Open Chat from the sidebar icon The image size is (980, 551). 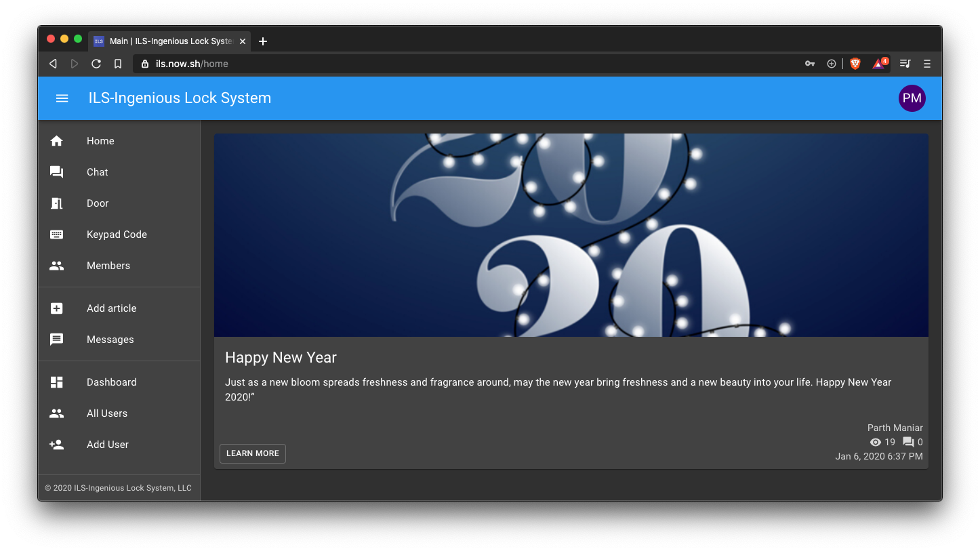pos(57,172)
